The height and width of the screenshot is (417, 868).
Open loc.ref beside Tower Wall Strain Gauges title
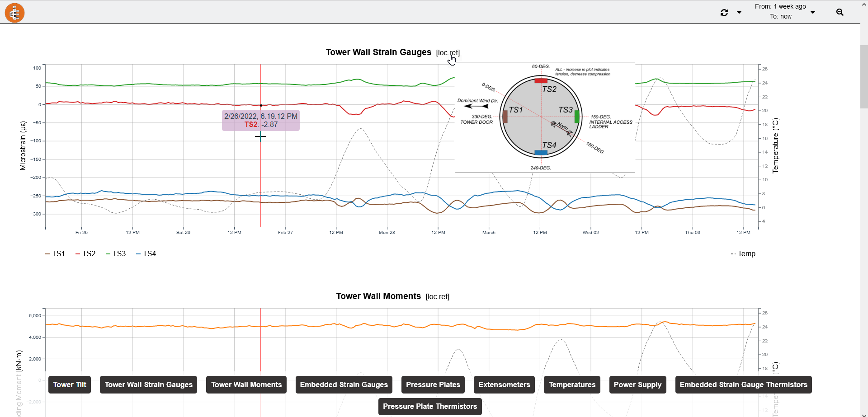(448, 52)
